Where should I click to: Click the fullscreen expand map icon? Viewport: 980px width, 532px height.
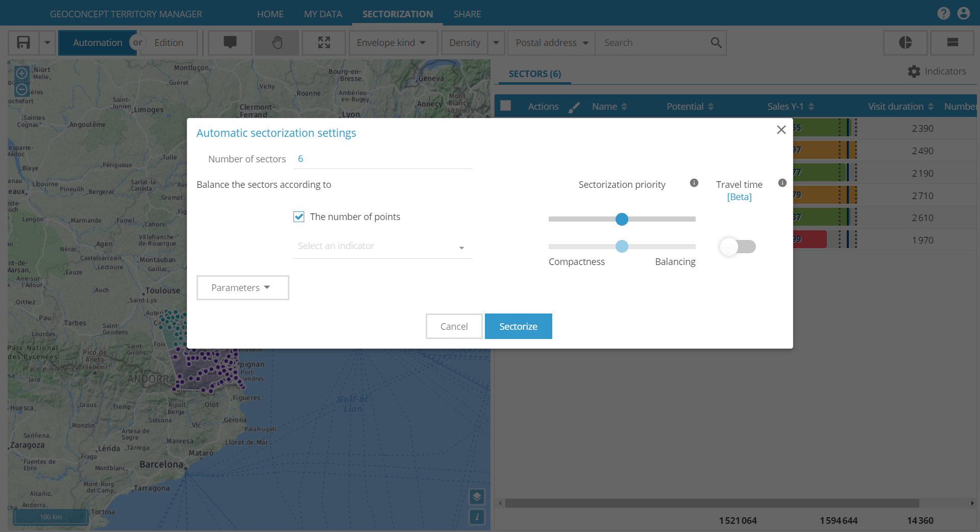tap(324, 43)
